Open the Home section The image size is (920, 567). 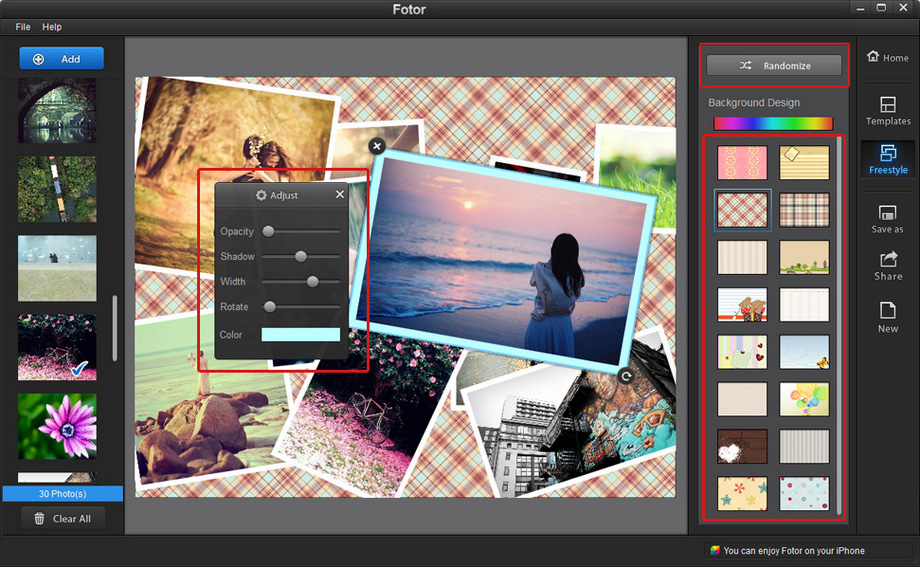(888, 58)
